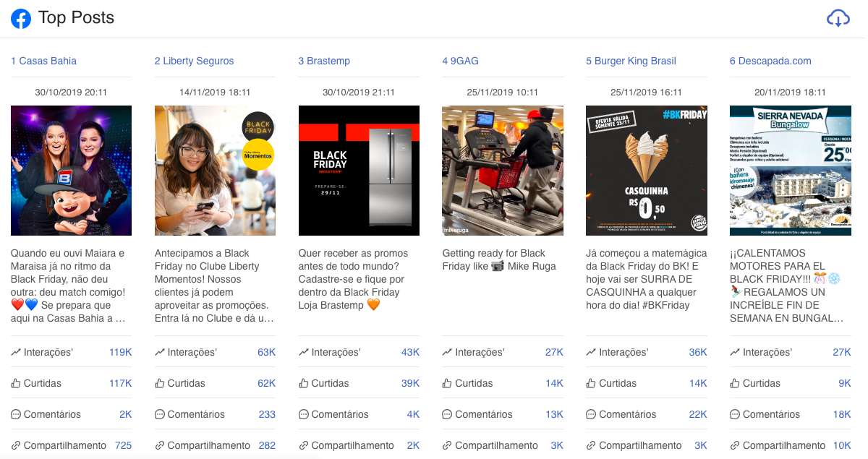The height and width of the screenshot is (459, 868).
Task: Click 9GAG interactions trend icon
Action: coord(447,352)
